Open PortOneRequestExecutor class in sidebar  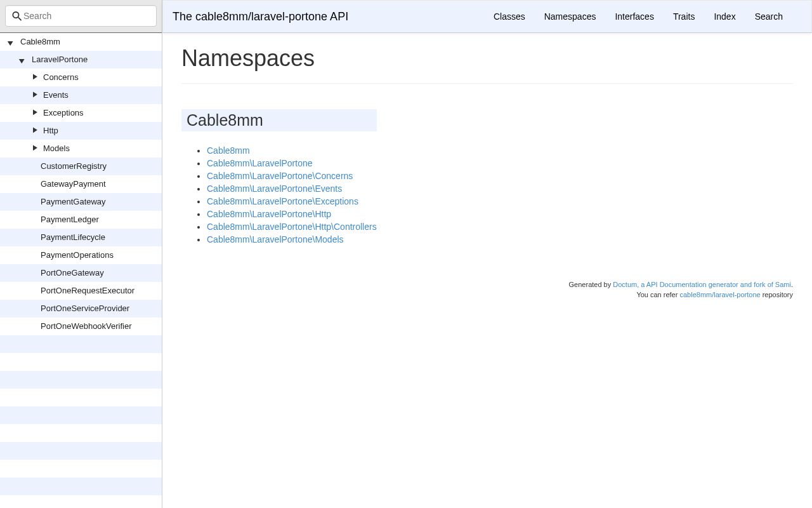point(88,291)
